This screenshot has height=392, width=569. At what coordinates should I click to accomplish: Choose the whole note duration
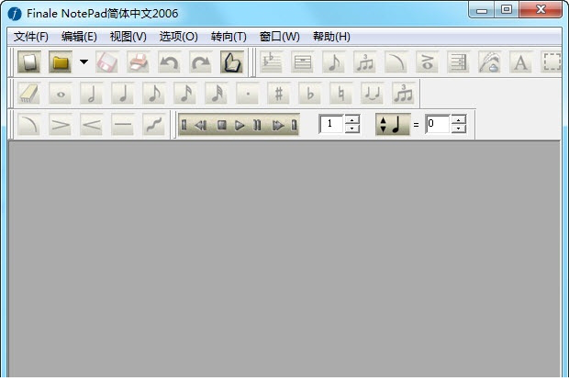(x=61, y=94)
